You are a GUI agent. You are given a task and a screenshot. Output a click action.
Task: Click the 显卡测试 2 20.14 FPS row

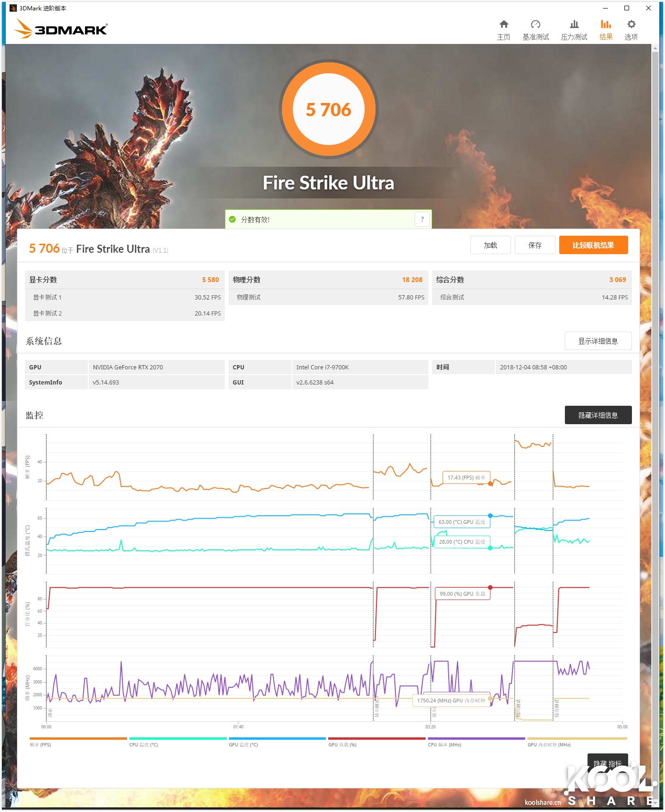click(125, 313)
